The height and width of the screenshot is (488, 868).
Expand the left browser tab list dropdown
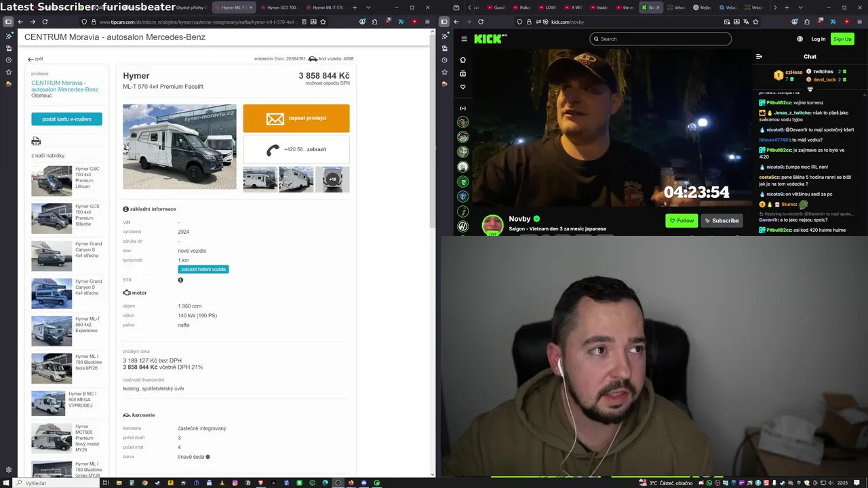[x=368, y=7]
